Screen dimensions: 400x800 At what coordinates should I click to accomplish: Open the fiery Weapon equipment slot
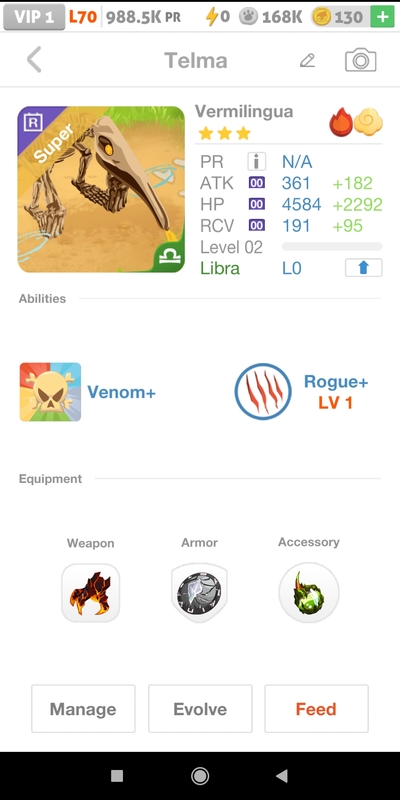click(x=90, y=593)
